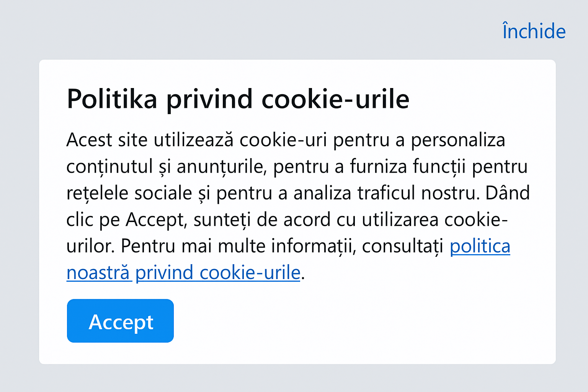Click the empty white area right of Accept button
Screen dimensions: 588x392
pos(345,321)
